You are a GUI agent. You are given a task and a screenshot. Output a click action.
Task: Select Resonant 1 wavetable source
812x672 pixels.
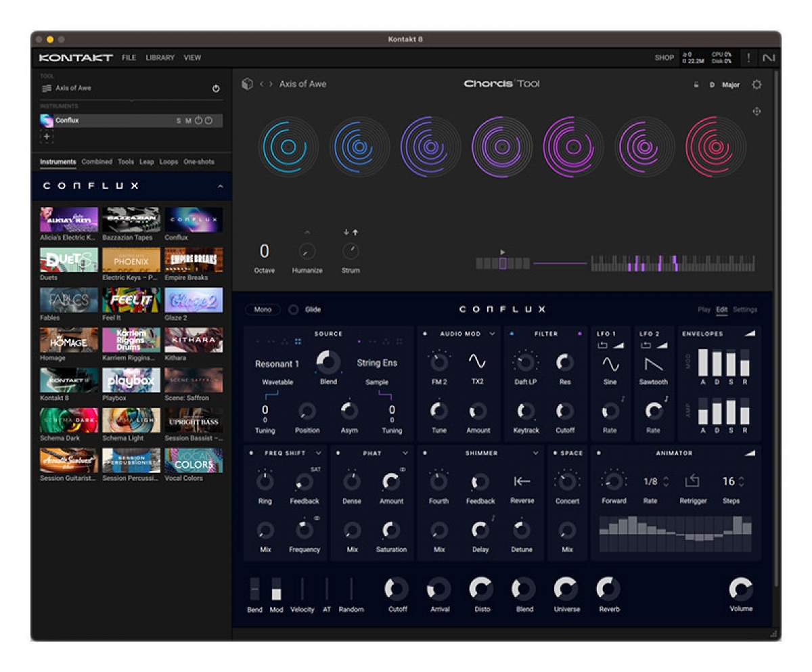277,363
